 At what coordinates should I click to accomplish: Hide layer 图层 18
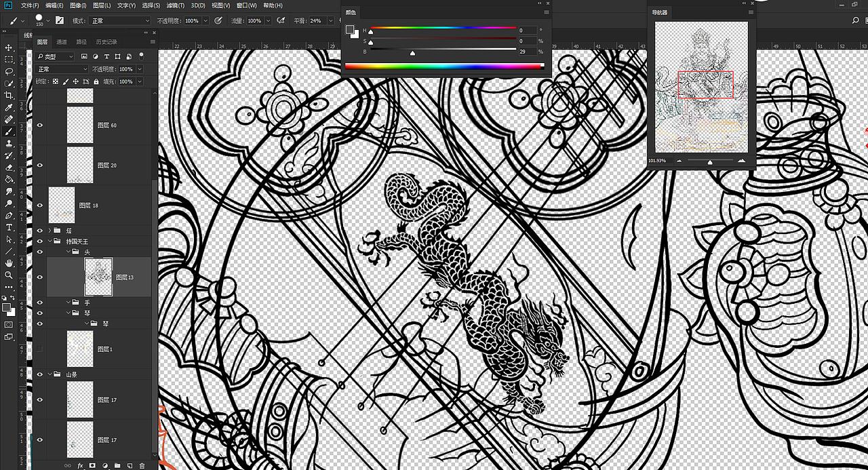(x=40, y=205)
